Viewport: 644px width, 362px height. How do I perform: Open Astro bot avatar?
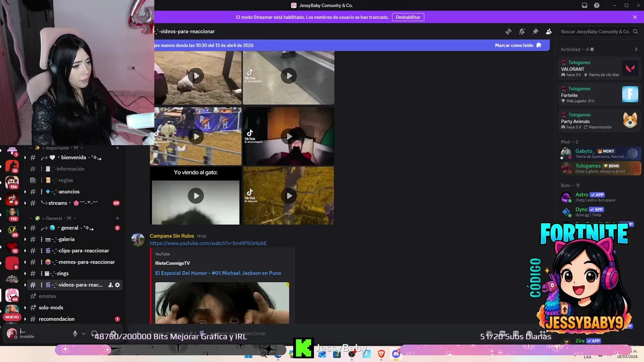tap(566, 197)
